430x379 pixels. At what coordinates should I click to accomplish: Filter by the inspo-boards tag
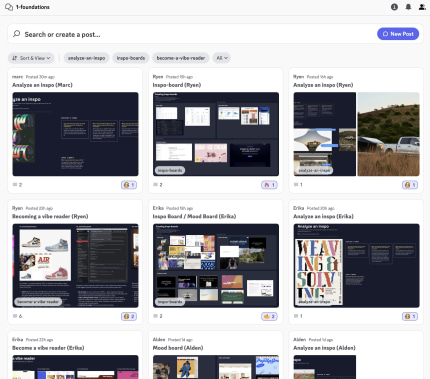click(131, 58)
